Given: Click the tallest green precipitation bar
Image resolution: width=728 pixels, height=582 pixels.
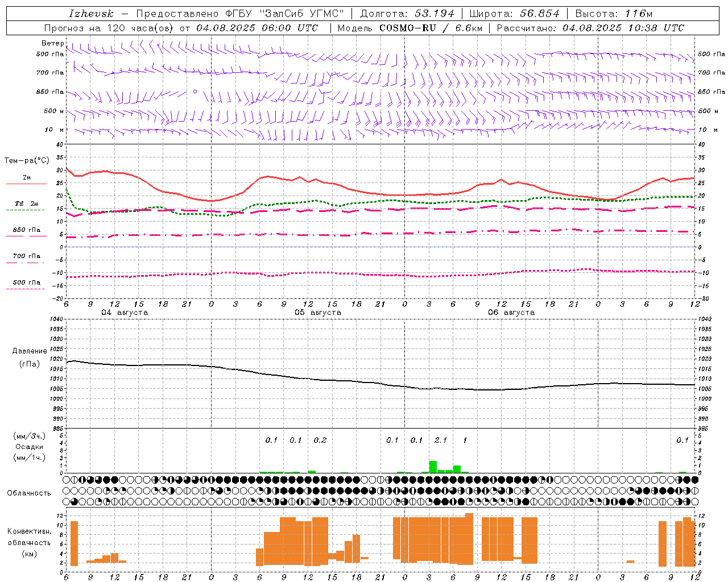Looking at the screenshot, I should click(x=433, y=467).
